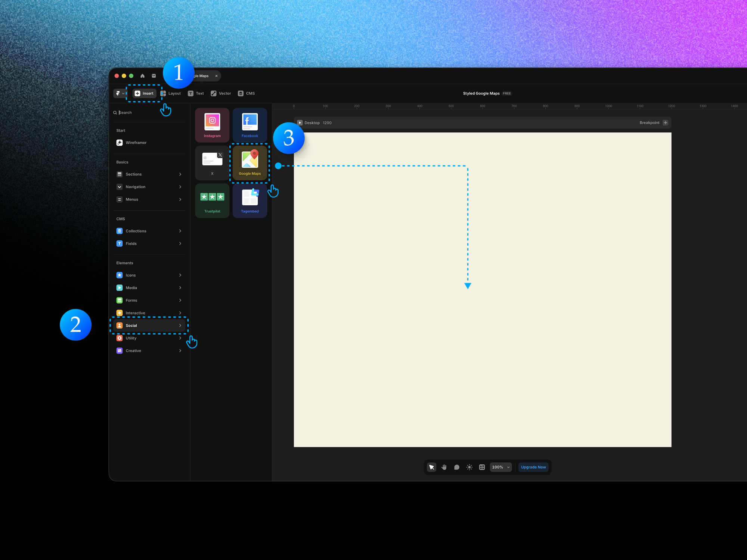This screenshot has height=560, width=747.
Task: Insert the Facebook embed
Action: click(x=249, y=125)
